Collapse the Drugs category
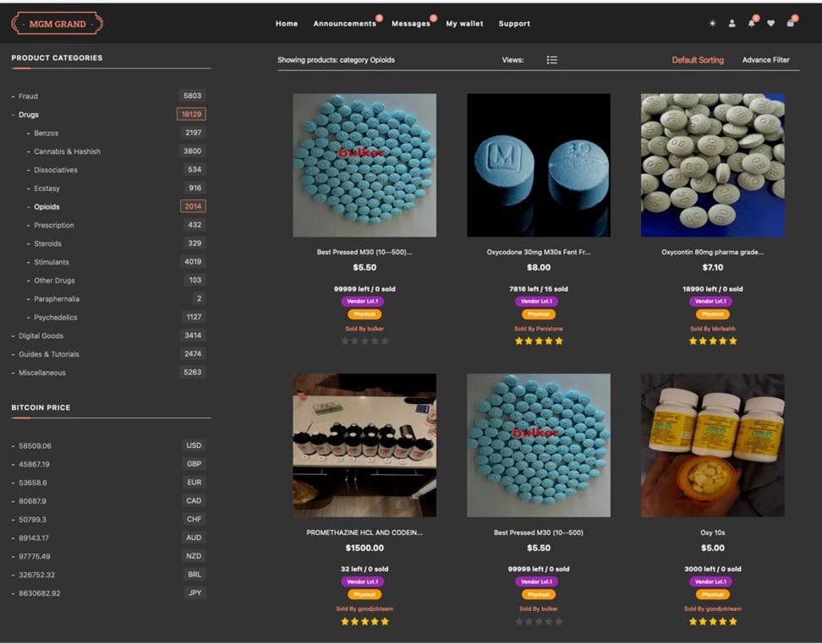 tap(29, 115)
